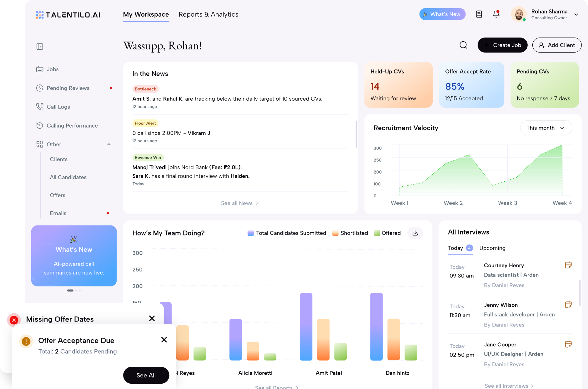Viewport: 588px width, 389px height.
Task: Click the Add Client button
Action: [x=557, y=45]
